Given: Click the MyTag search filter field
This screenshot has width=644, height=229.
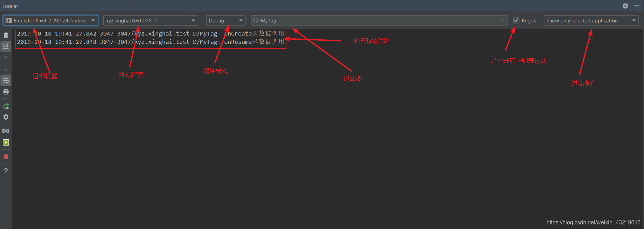Looking at the screenshot, I should point(379,20).
